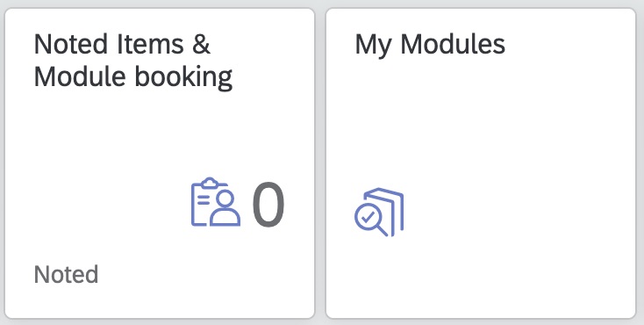Open the Noted Items & Module booking tile
The height and width of the screenshot is (325, 644).
coord(160,163)
